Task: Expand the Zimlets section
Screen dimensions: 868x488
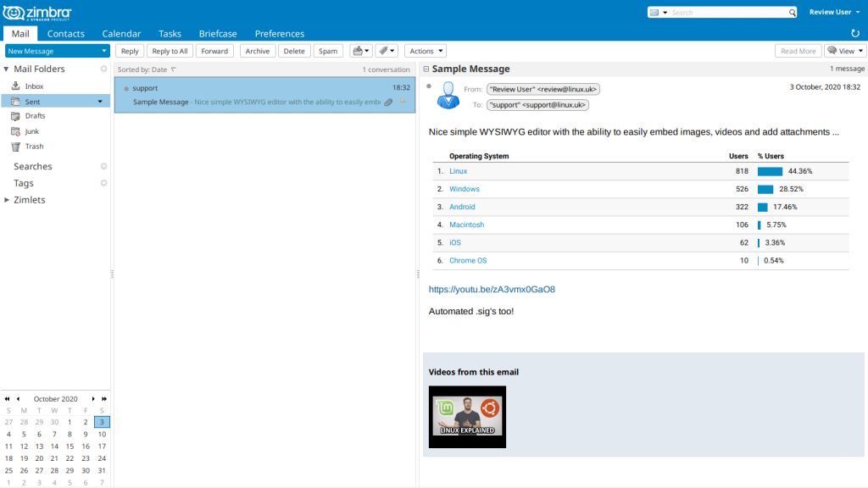Action: pos(7,200)
